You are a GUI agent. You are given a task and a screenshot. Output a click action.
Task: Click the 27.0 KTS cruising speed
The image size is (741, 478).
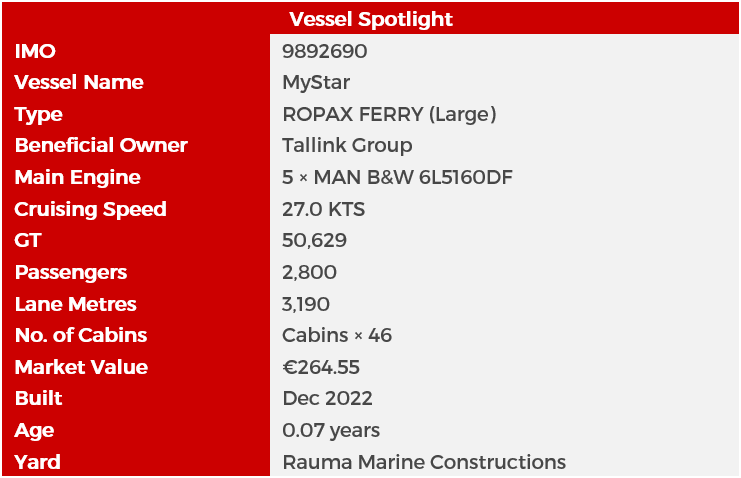coord(324,209)
